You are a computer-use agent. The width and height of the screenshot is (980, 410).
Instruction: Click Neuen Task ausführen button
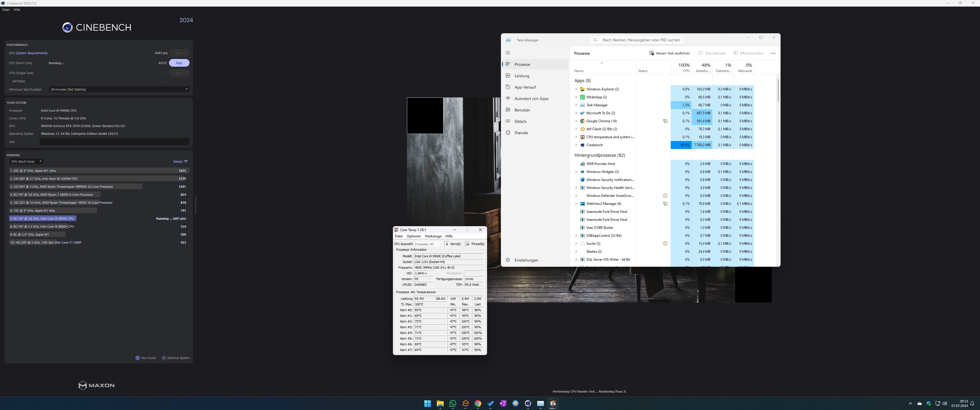pos(670,53)
